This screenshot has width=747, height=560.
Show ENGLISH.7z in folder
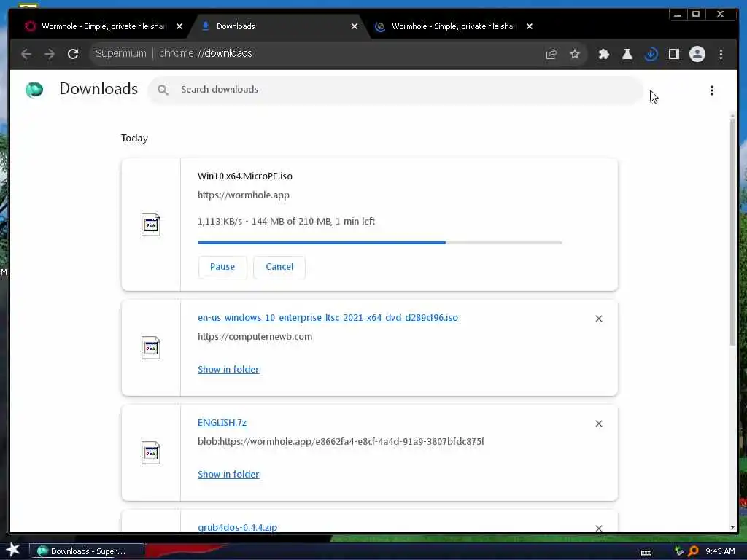pos(228,474)
